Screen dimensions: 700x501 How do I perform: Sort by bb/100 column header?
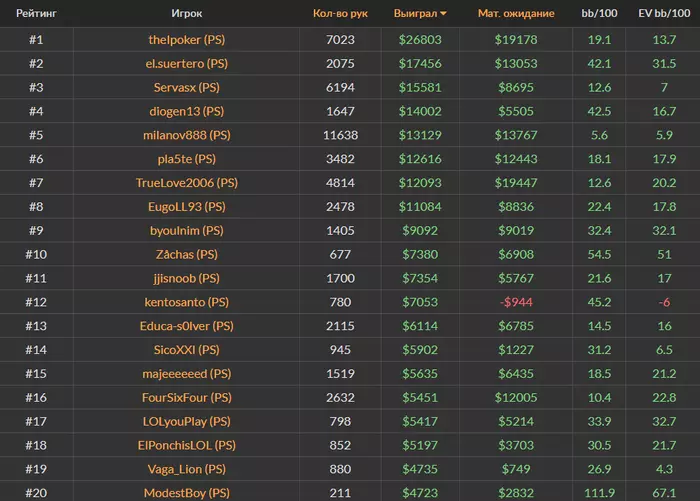click(600, 14)
